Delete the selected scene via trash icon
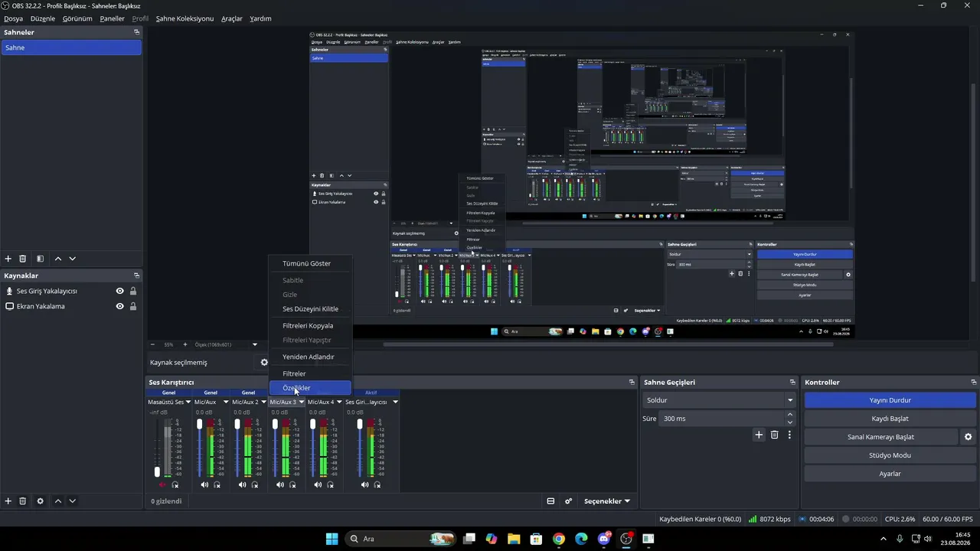This screenshot has width=980, height=551. click(23, 259)
